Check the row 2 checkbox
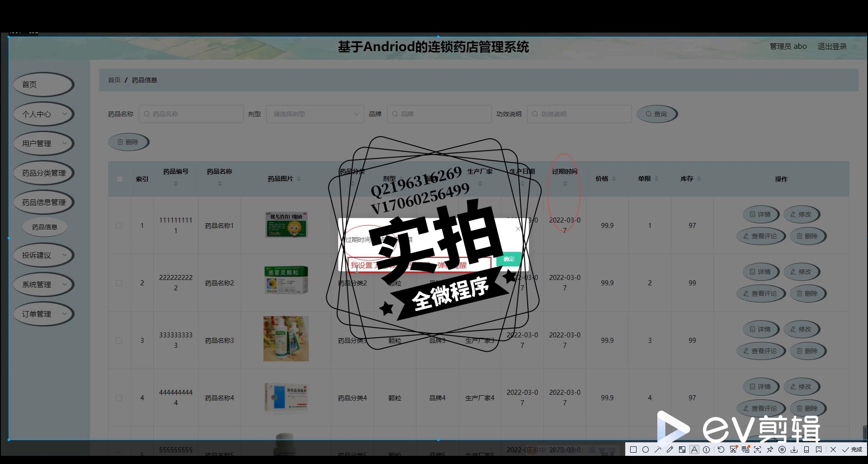This screenshot has height=464, width=868. click(119, 283)
